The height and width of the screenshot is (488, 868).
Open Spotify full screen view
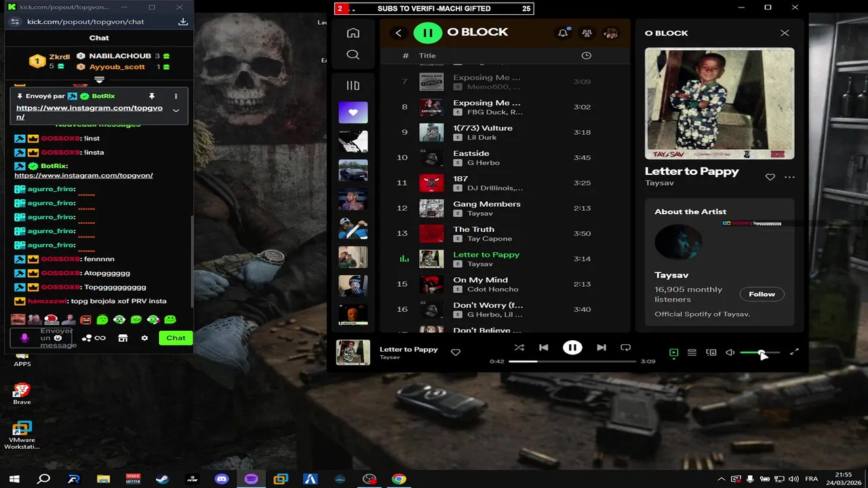(x=794, y=352)
